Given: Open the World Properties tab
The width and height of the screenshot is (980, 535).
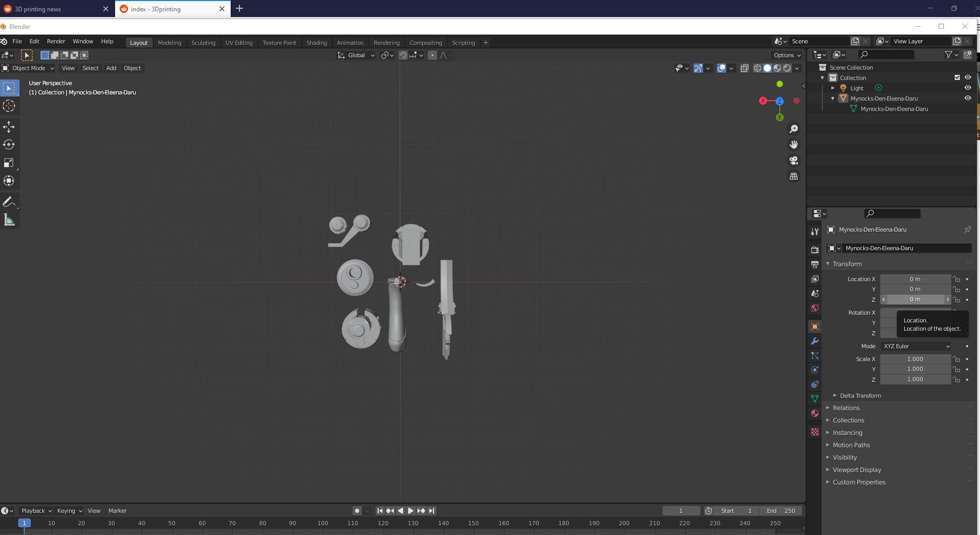Looking at the screenshot, I should click(x=814, y=308).
